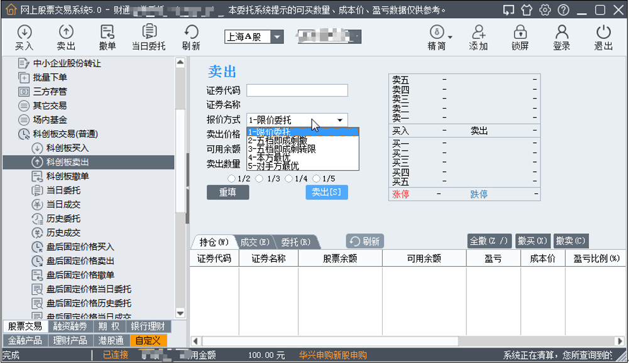The height and width of the screenshot is (364, 629).
Task: Select the 1/3 quantity radio button
Action: pyautogui.click(x=260, y=179)
